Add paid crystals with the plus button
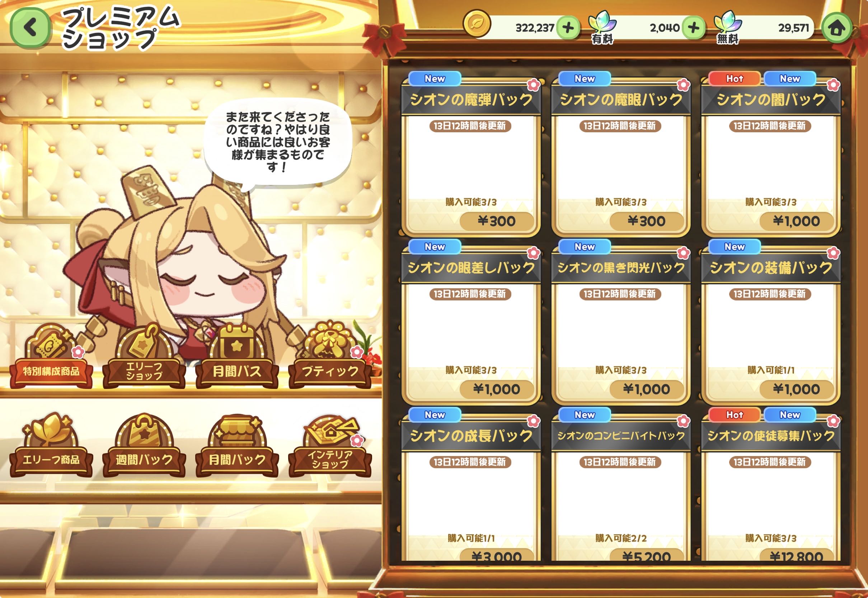This screenshot has width=868, height=598. (694, 27)
